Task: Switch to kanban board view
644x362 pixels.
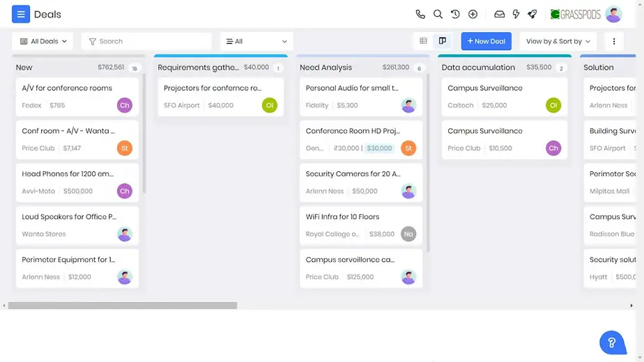Action: tap(442, 41)
